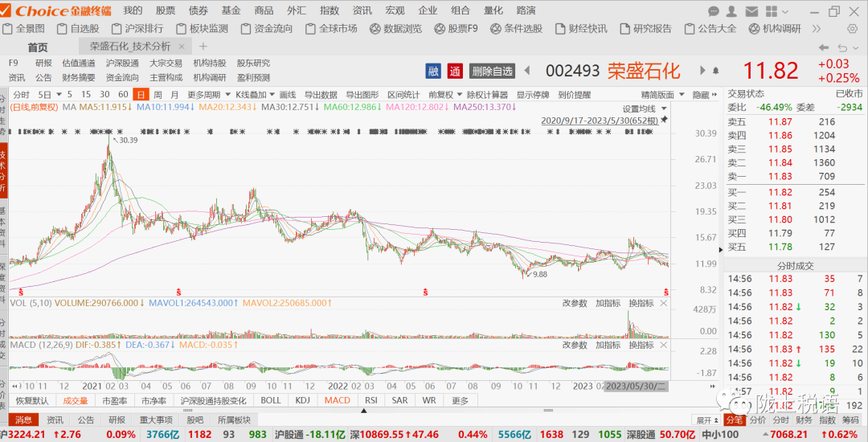Click the 删除自选 button
868x442 pixels.
pyautogui.click(x=492, y=71)
